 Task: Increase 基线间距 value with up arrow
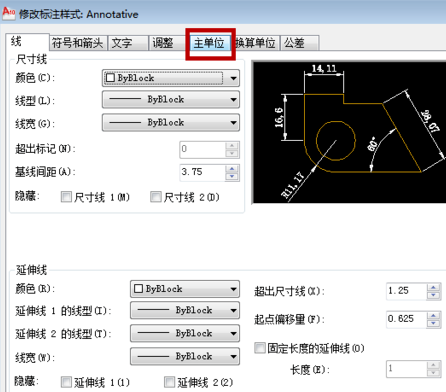click(232, 169)
